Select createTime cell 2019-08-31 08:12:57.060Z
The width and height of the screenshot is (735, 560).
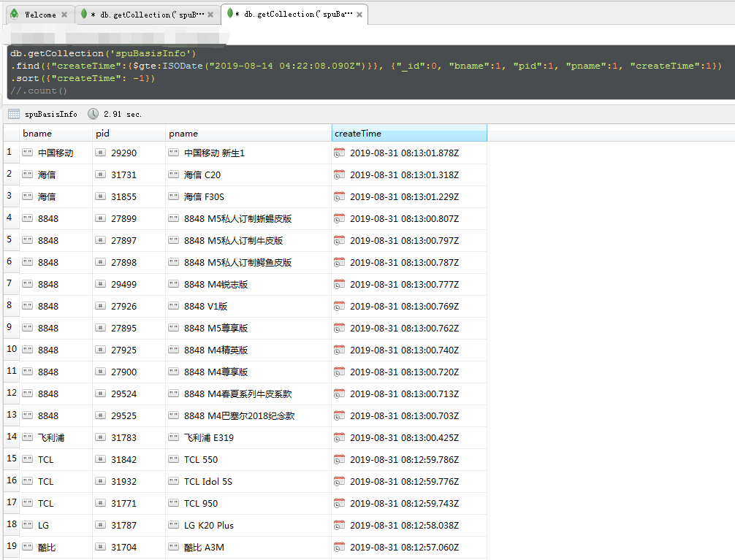point(409,547)
